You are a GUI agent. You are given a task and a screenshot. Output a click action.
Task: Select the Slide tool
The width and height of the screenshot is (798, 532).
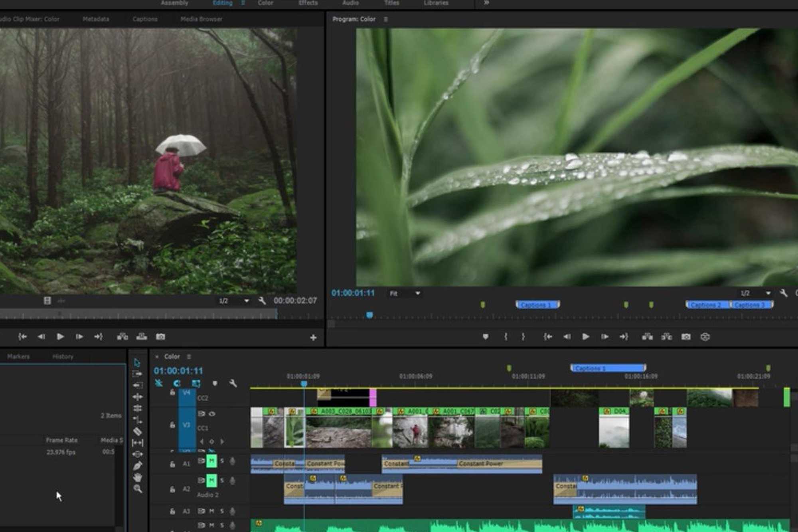[137, 454]
